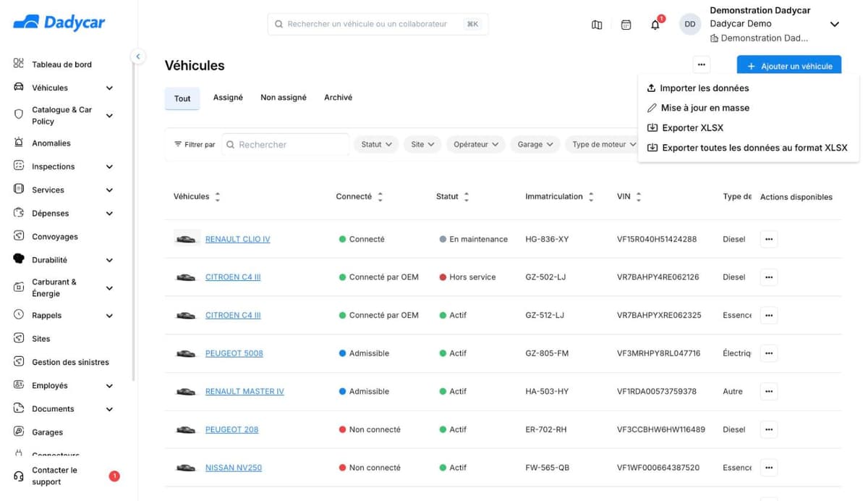
Task: Click Ajouter un véhicule button
Action: point(789,66)
